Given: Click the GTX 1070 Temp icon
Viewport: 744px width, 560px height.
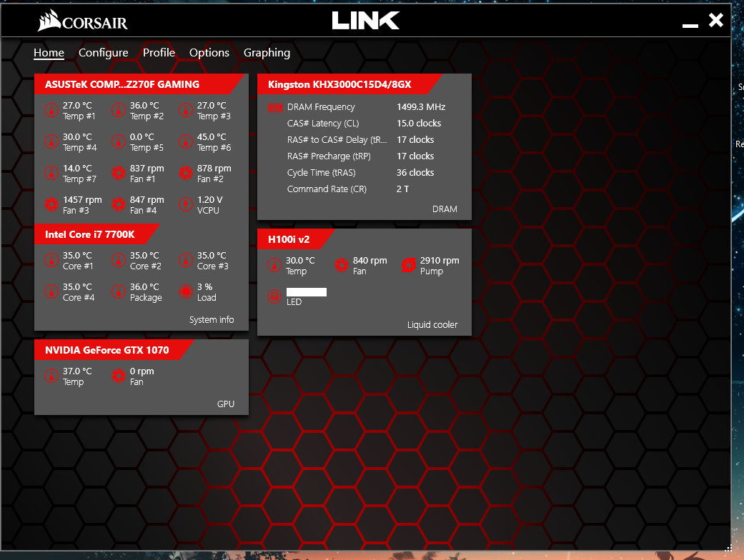Looking at the screenshot, I should click(51, 376).
